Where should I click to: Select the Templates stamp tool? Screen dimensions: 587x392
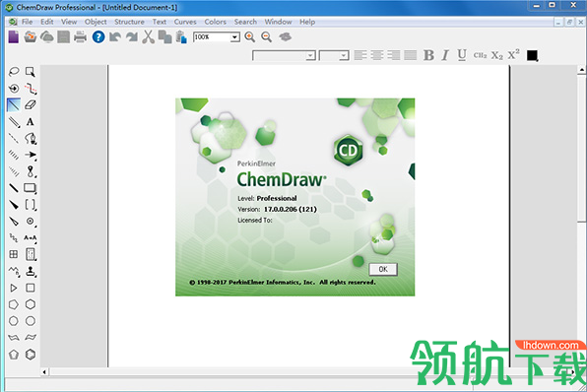pos(31,271)
